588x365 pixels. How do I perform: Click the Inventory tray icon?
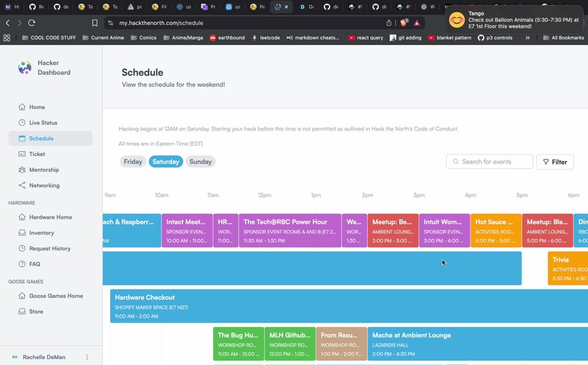point(22,233)
